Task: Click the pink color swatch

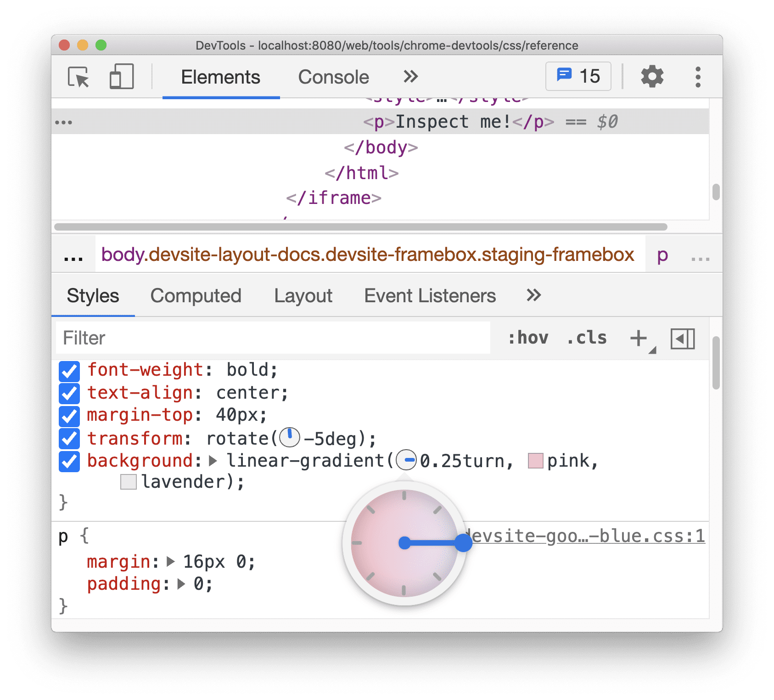Action: click(x=535, y=461)
